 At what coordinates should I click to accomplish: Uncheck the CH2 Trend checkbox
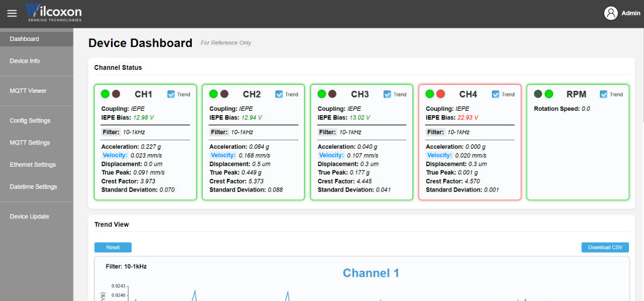click(279, 95)
